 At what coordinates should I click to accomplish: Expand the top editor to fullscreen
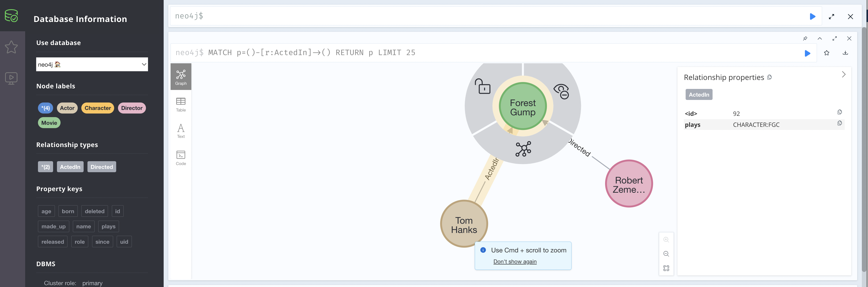(x=832, y=16)
